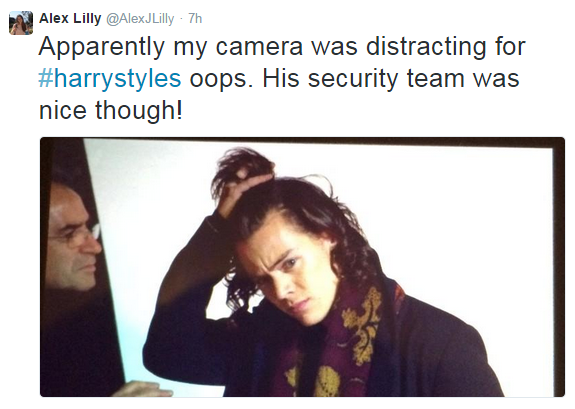Click the word Apparently in the tweet
The image size is (575, 409).
(102, 47)
